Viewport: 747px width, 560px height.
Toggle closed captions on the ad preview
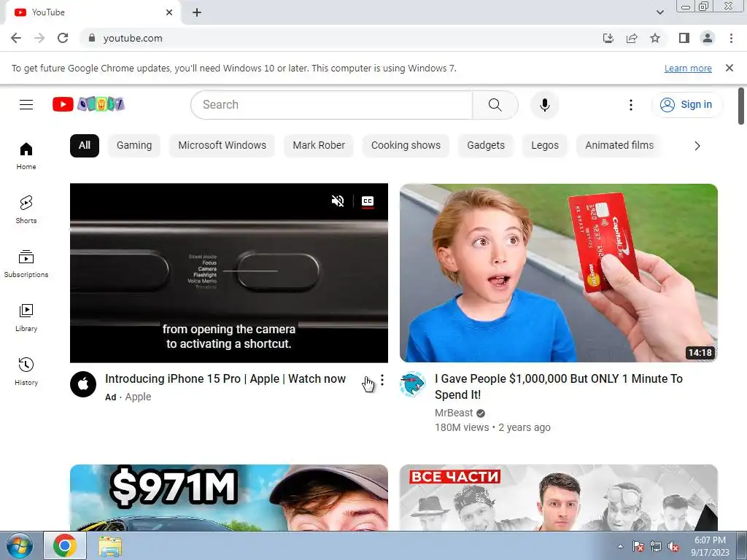368,201
